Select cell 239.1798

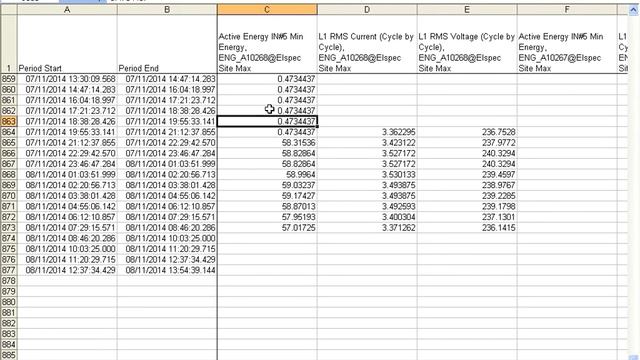(467, 206)
